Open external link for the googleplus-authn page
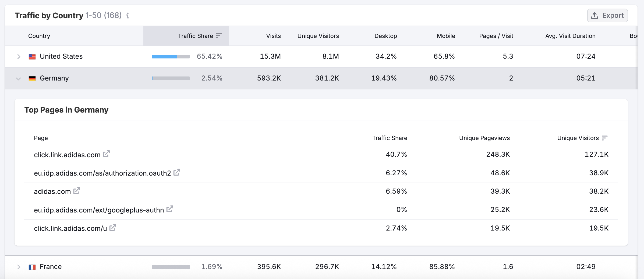The height and width of the screenshot is (279, 644). click(170, 209)
